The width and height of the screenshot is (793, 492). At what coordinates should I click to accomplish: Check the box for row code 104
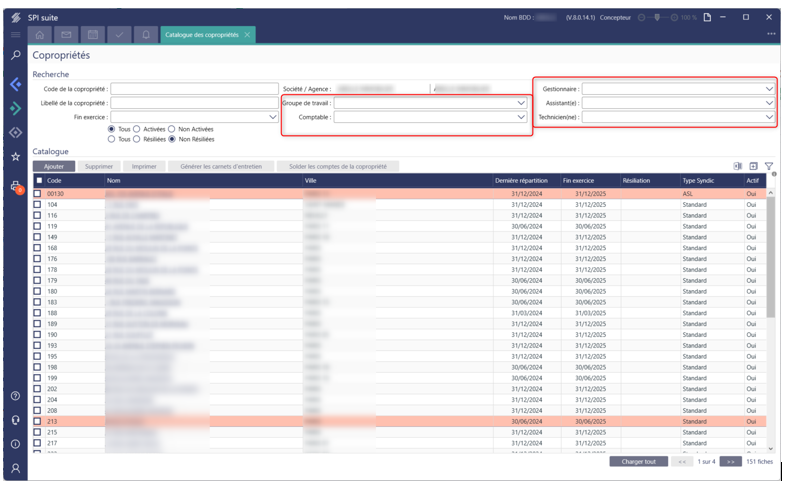coord(38,204)
